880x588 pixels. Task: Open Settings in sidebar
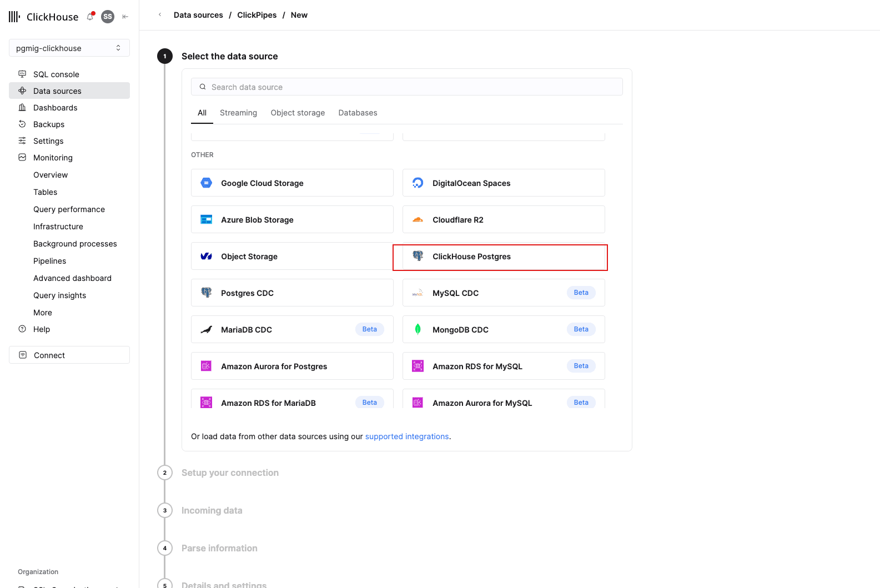click(x=69, y=140)
